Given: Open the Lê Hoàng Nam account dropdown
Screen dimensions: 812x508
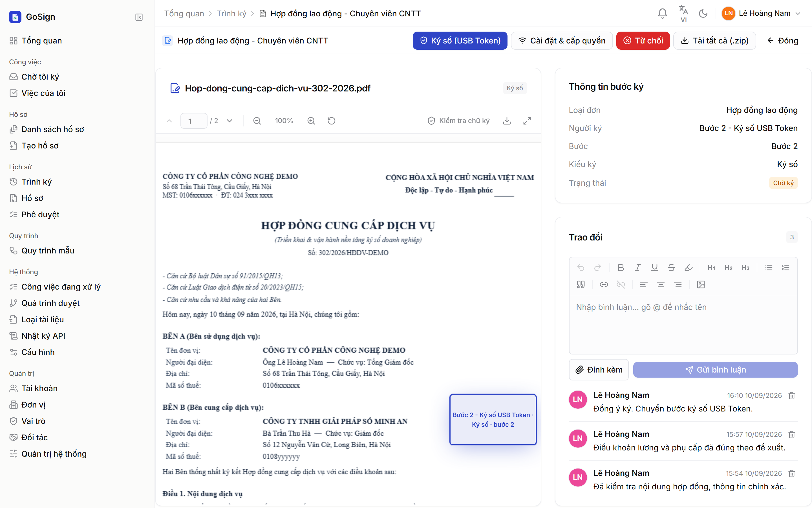Looking at the screenshot, I should coord(761,14).
